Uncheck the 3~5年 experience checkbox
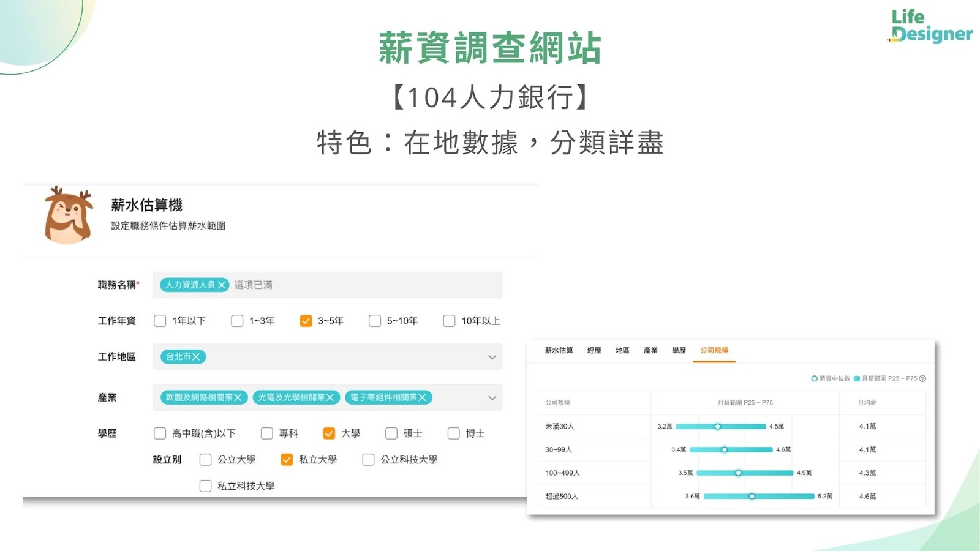The width and height of the screenshot is (980, 551). (x=306, y=321)
